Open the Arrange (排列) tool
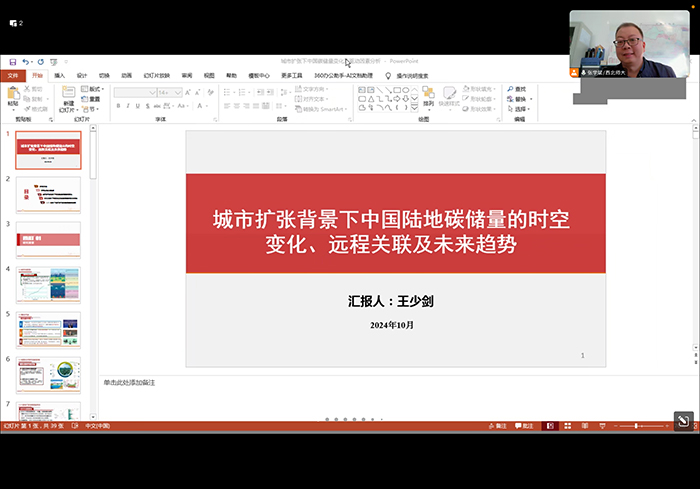The image size is (700, 489). point(428,95)
